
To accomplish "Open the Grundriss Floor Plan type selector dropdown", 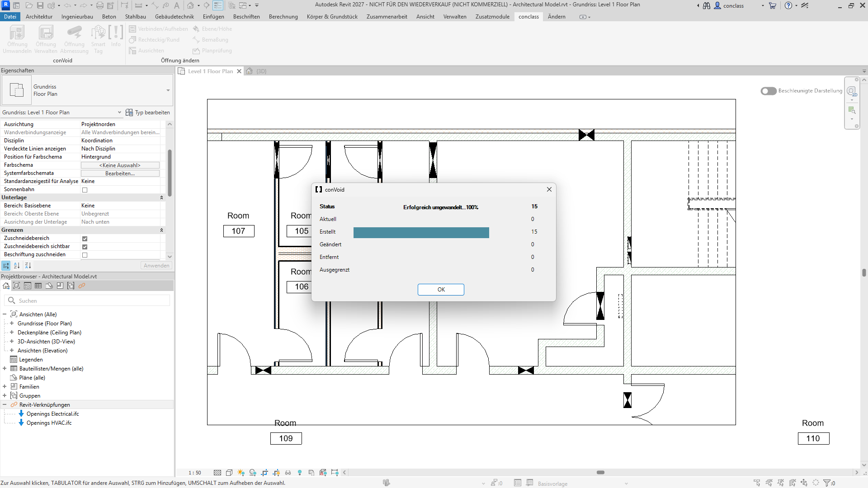I will click(168, 90).
